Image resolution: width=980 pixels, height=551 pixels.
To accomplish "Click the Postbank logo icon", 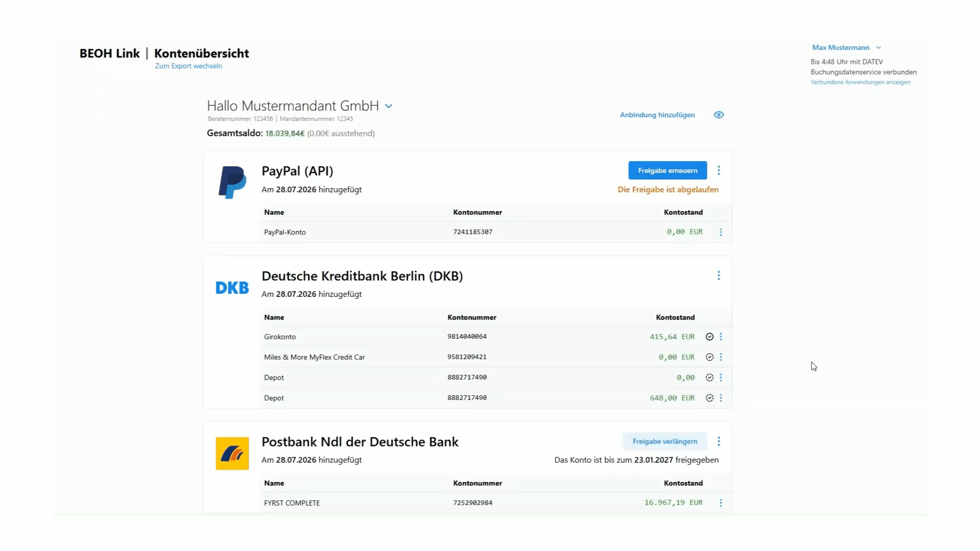I will [x=232, y=454].
